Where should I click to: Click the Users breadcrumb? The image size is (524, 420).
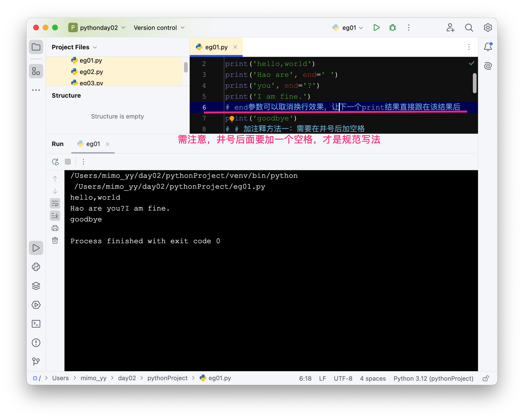tap(60, 378)
